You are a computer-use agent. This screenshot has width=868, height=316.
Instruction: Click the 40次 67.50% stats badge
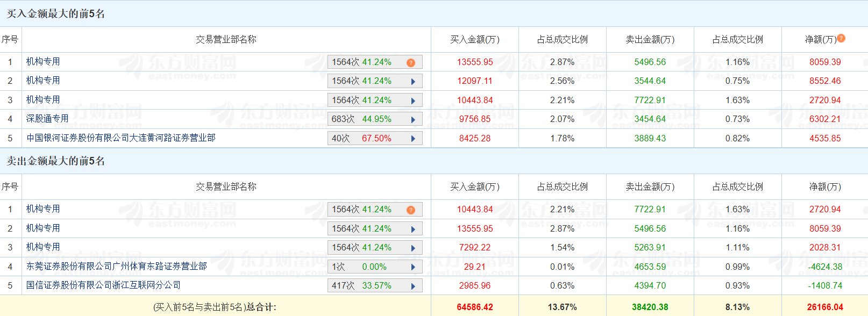pos(361,138)
